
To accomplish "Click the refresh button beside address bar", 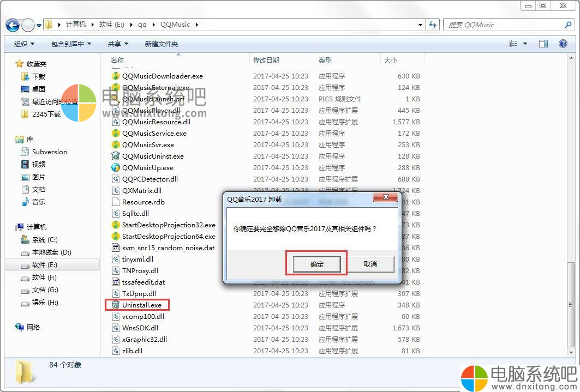I will click(x=433, y=25).
